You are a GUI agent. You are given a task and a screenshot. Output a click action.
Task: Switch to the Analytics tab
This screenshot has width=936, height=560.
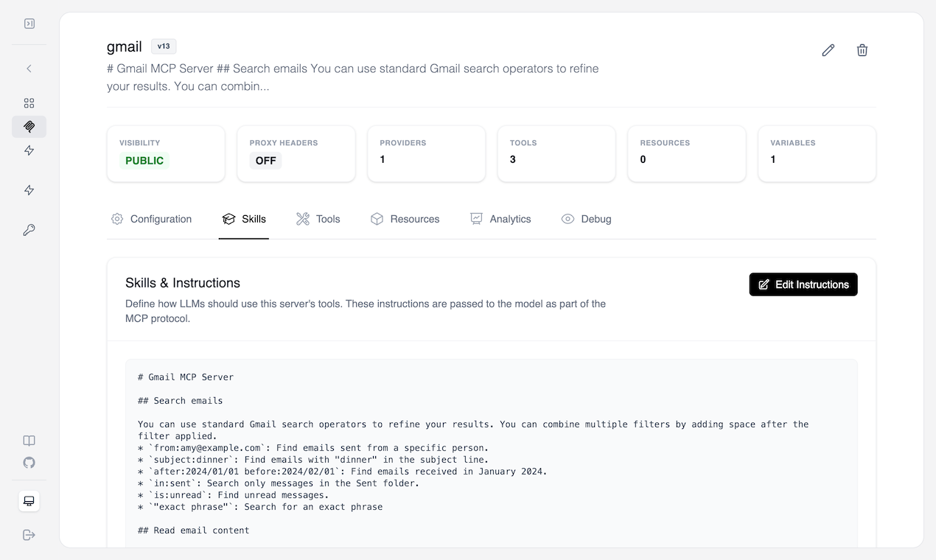[x=500, y=219]
